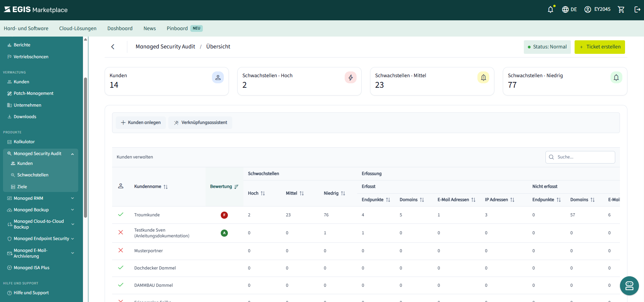The image size is (644, 302).
Task: Click the sidebar vertical scrollbar
Action: coord(86,148)
